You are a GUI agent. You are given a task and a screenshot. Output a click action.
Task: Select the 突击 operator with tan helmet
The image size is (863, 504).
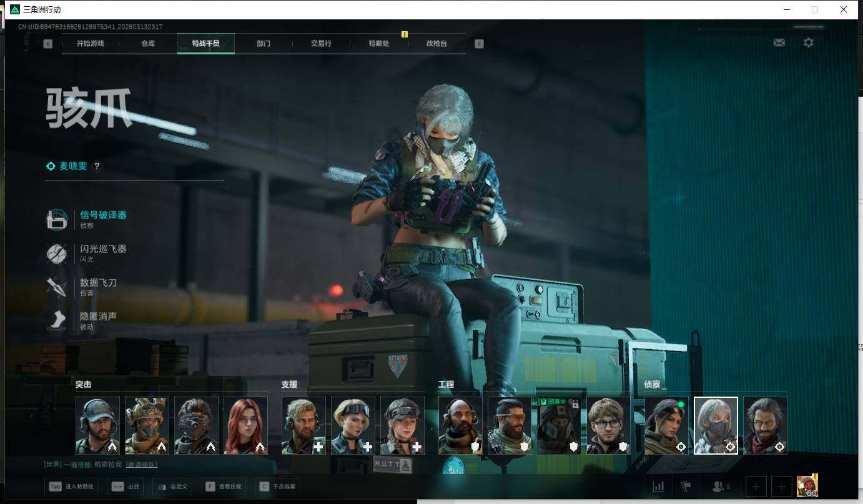click(x=147, y=425)
